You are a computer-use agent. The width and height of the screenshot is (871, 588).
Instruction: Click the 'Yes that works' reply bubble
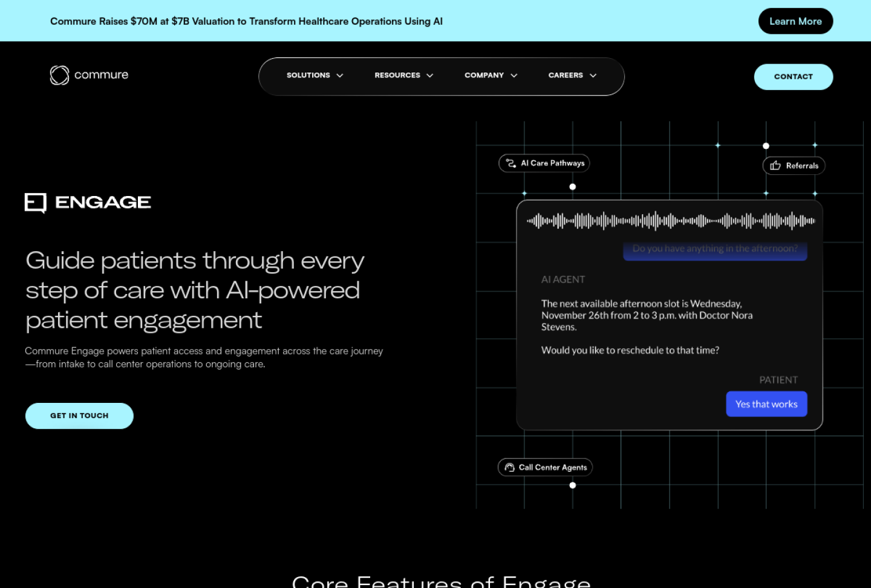coord(766,404)
